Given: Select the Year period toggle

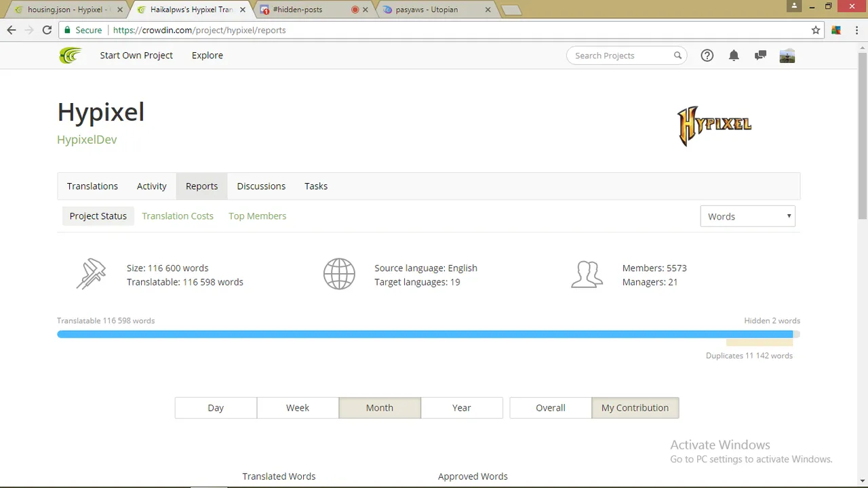Looking at the screenshot, I should click(x=462, y=407).
